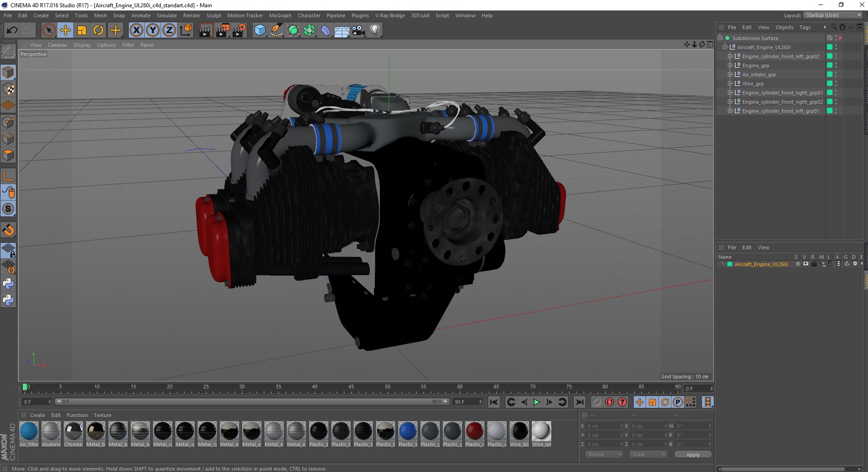Toggle Z axis lock
The height and width of the screenshot is (472, 868).
pyautogui.click(x=169, y=30)
